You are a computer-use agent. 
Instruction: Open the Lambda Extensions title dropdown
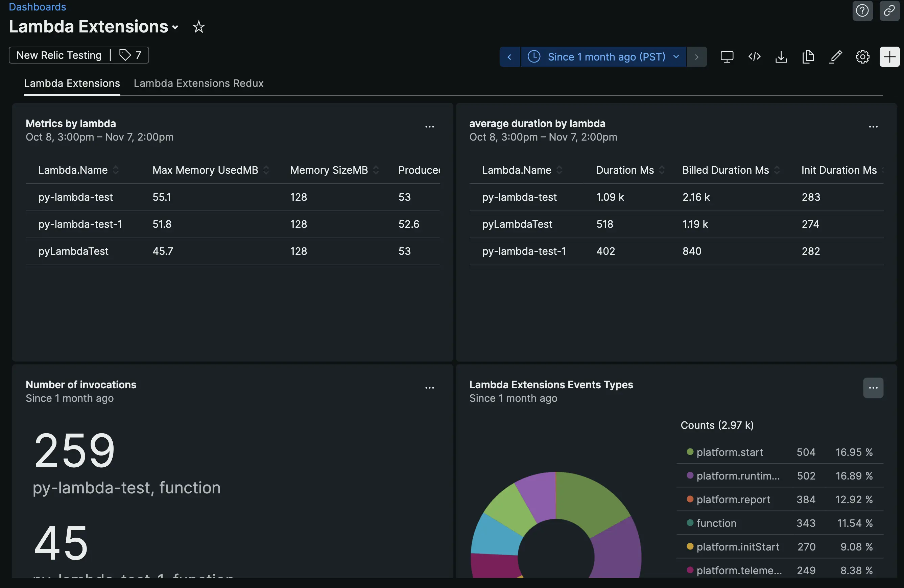click(x=175, y=27)
